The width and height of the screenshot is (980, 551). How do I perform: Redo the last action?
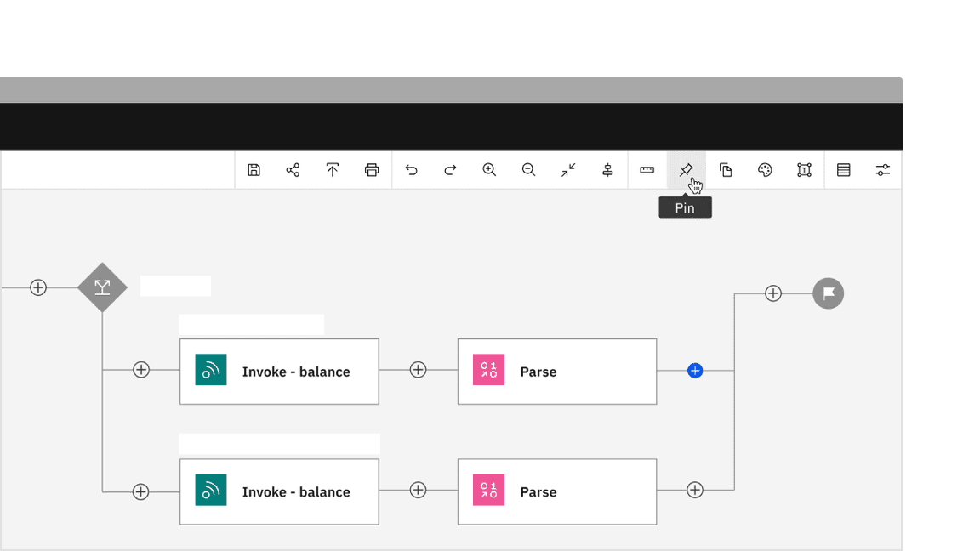point(451,170)
